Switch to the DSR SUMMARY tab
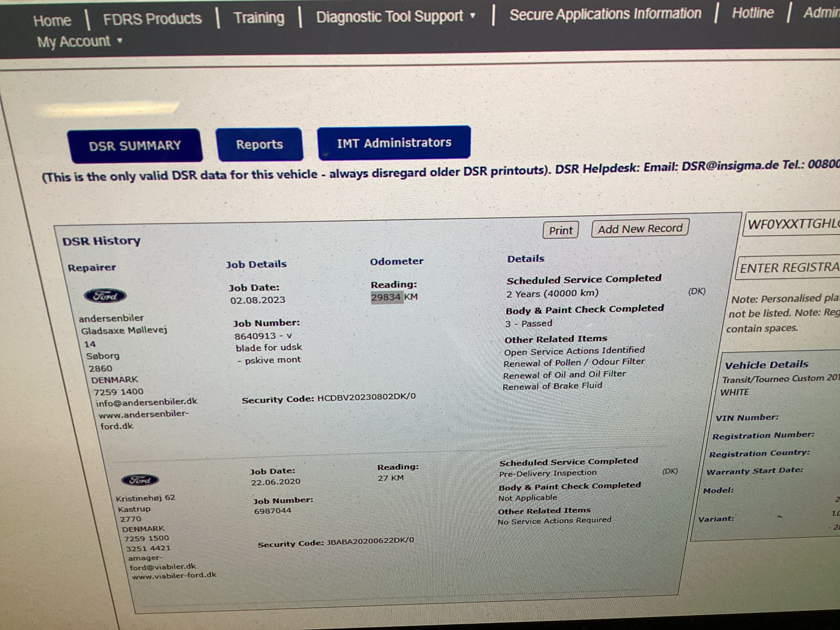This screenshot has width=840, height=630. tap(135, 146)
